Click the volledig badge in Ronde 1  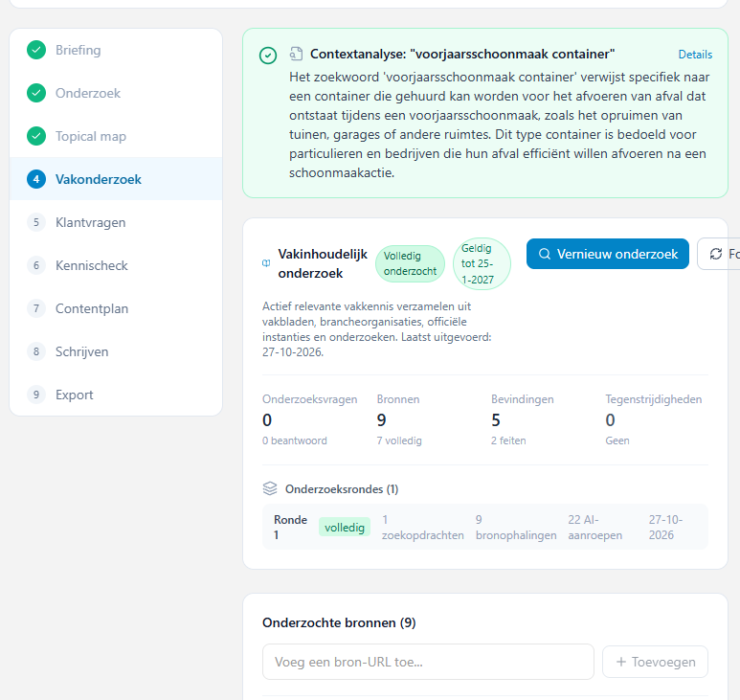[345, 528]
